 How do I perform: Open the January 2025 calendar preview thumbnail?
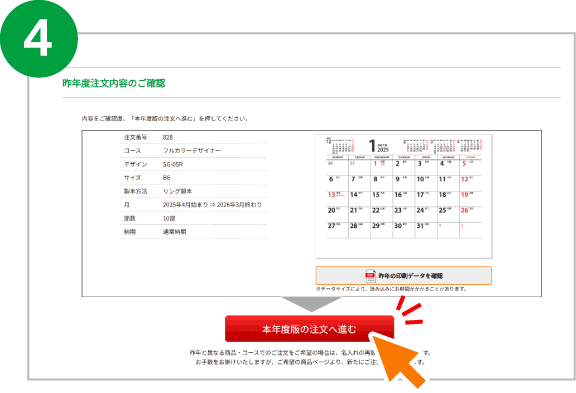pos(404,196)
